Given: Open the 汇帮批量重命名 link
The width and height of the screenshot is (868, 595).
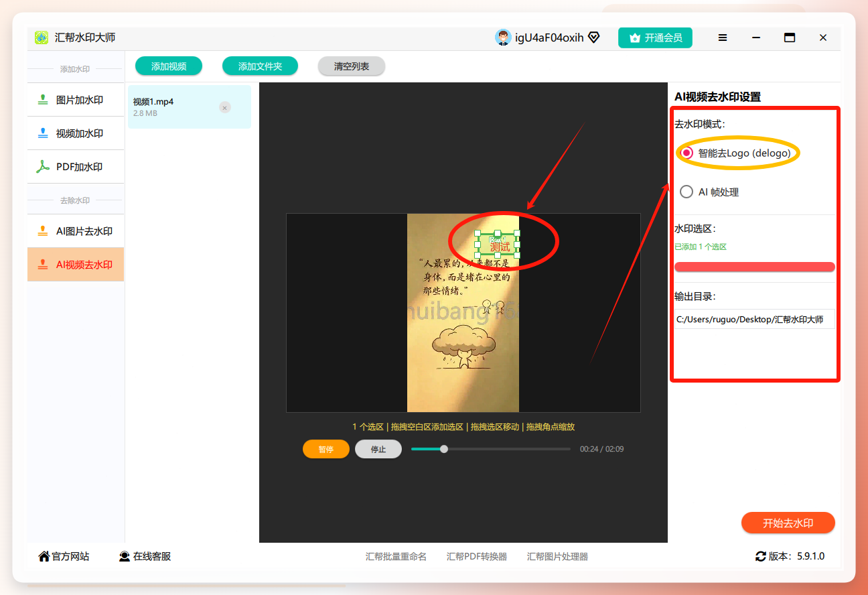Looking at the screenshot, I should [x=396, y=556].
